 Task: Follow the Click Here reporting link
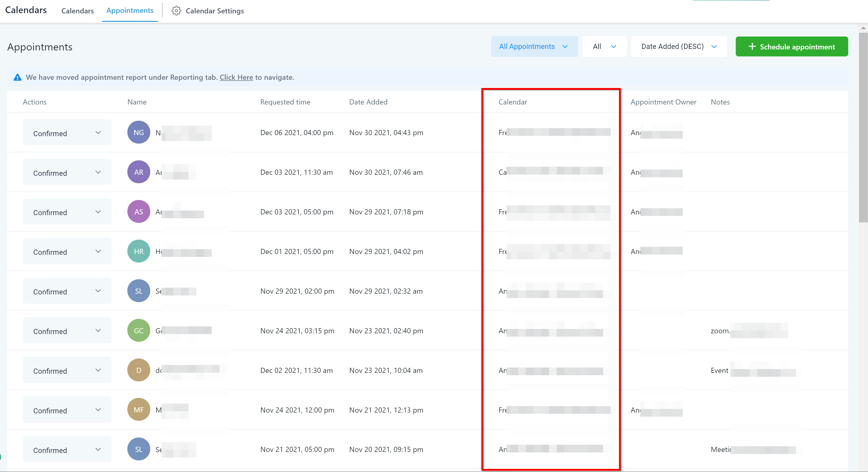pos(236,77)
